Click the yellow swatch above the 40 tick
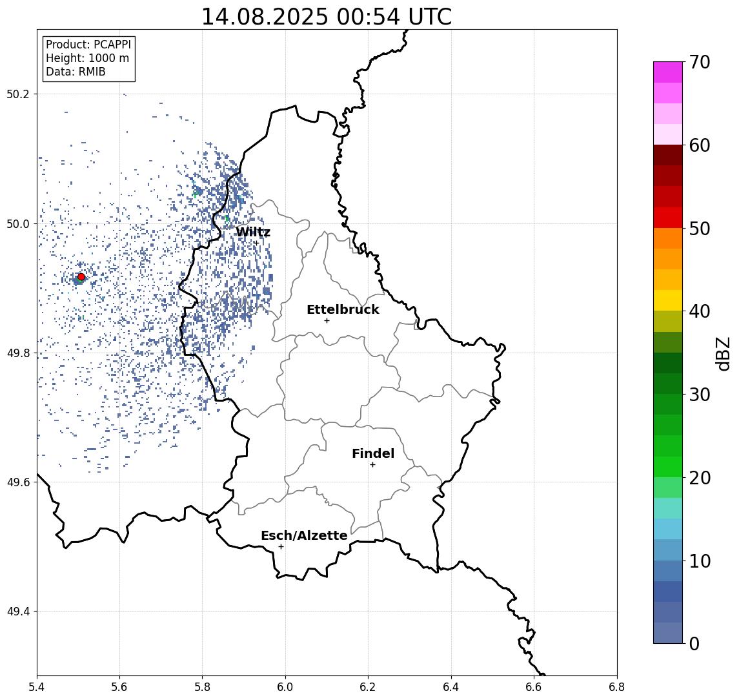Image resolution: width=739 pixels, height=700 pixels. (x=668, y=301)
